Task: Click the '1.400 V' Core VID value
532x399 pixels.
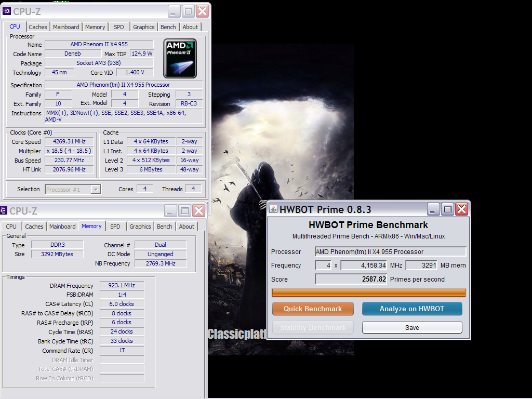Action: pos(135,72)
